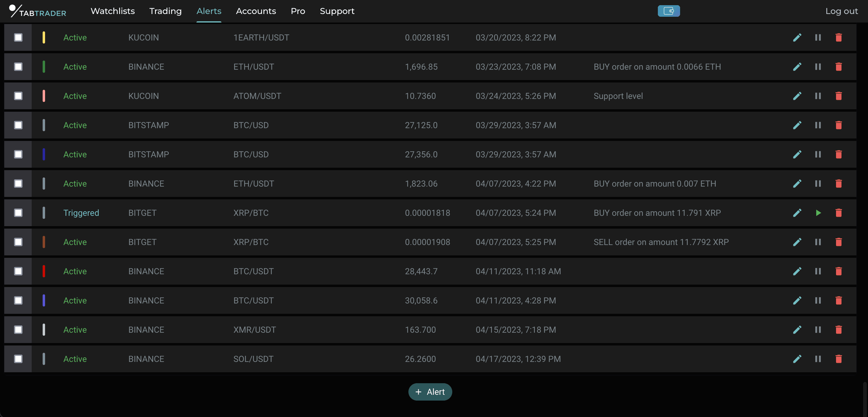
Task: Delete the ETH/USDT 1,696.85 alert
Action: click(x=839, y=67)
